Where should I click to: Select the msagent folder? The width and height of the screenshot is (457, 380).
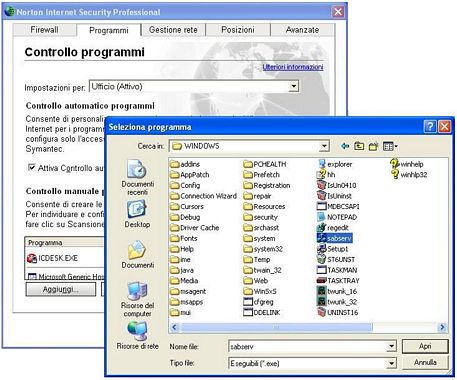[x=188, y=291]
